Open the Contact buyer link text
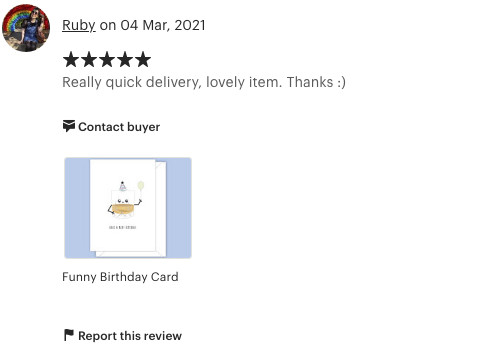The height and width of the screenshot is (364, 479). (x=119, y=127)
